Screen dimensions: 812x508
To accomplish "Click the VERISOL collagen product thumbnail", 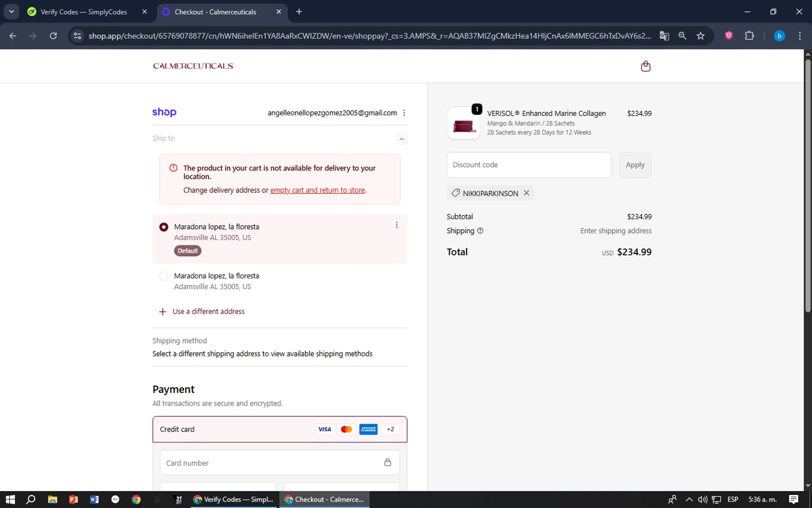I will click(463, 123).
